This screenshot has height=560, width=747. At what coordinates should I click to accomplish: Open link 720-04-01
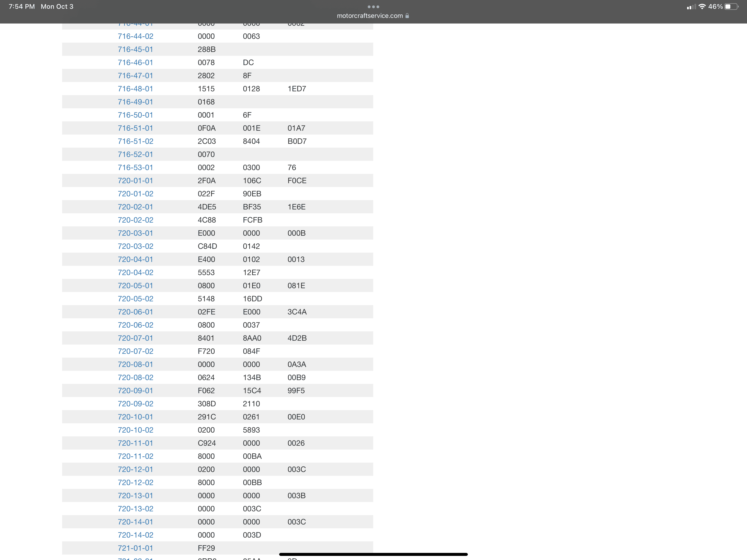[x=135, y=259]
